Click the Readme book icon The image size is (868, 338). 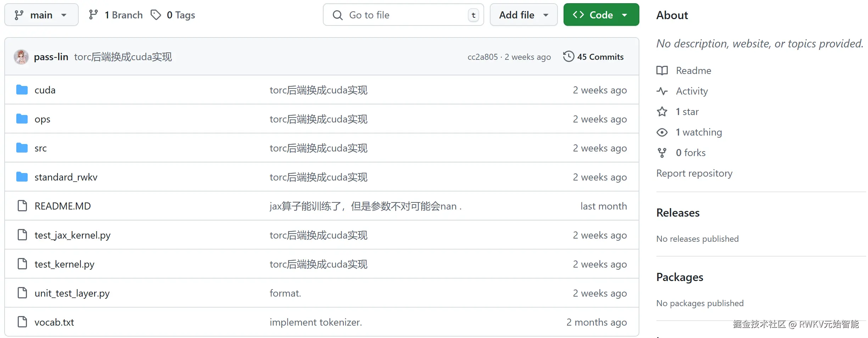click(662, 70)
